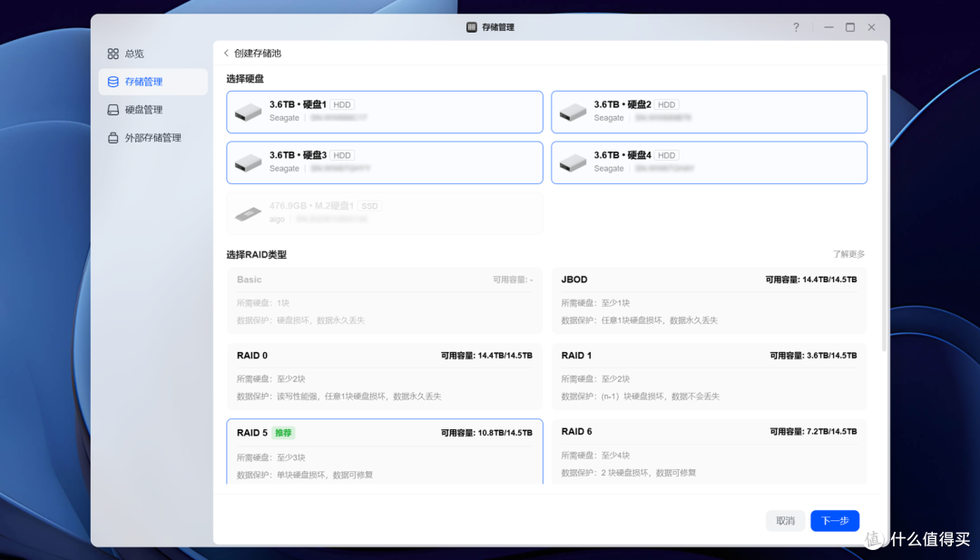Click the 硬盘3 hard drive image
This screenshot has width=980, height=560.
coord(248,163)
